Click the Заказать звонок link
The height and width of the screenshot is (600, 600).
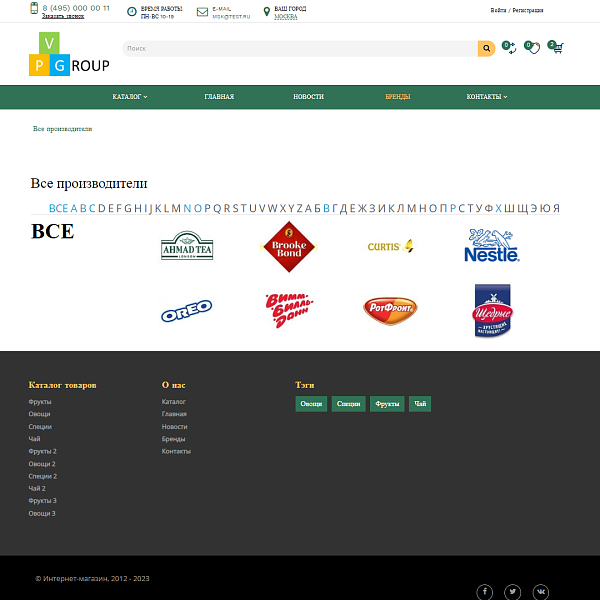point(63,17)
